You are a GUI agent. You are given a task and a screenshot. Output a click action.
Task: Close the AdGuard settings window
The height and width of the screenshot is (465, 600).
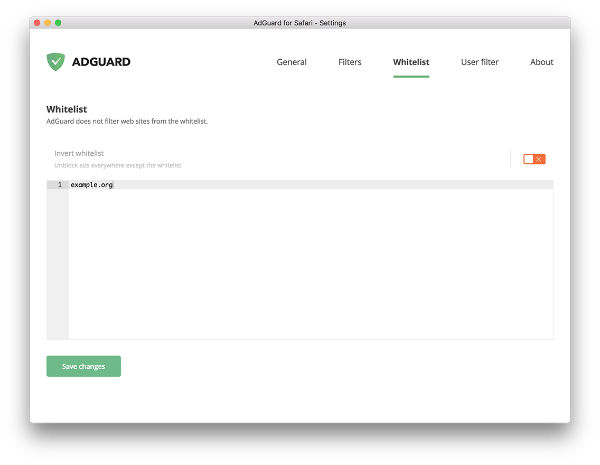(37, 22)
